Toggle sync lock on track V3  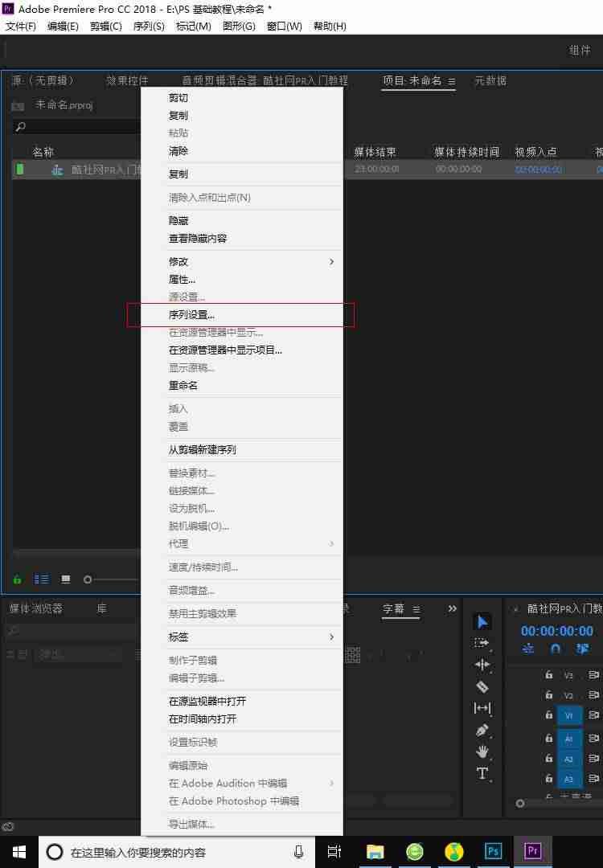(x=594, y=675)
